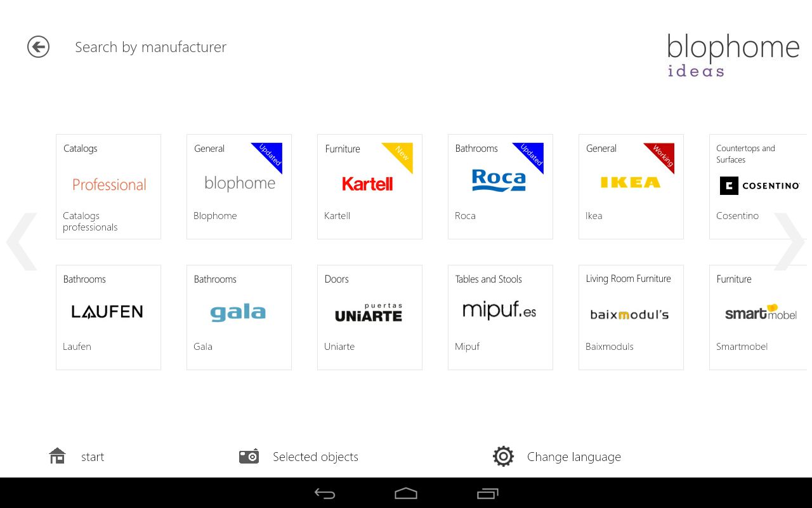
Task: Tap the Change language gear icon
Action: click(503, 457)
